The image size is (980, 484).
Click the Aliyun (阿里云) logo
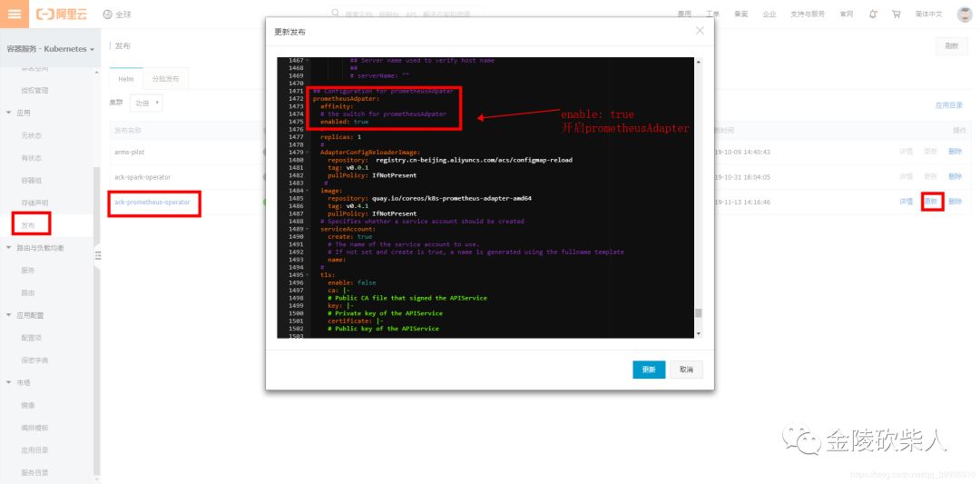pyautogui.click(x=63, y=14)
